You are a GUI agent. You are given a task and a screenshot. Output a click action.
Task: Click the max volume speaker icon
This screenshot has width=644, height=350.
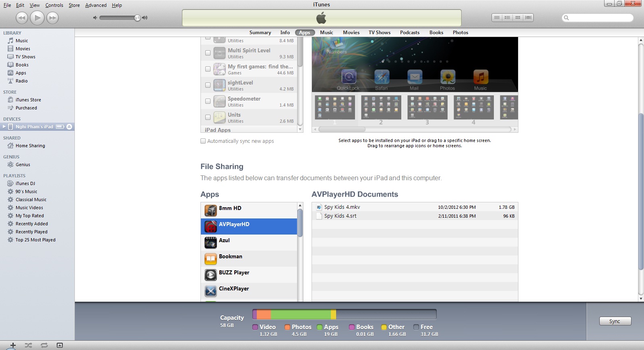point(145,18)
